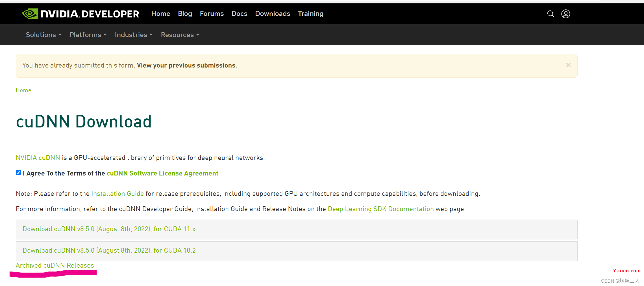
Task: Open the search magnifier icon
Action: point(551,14)
